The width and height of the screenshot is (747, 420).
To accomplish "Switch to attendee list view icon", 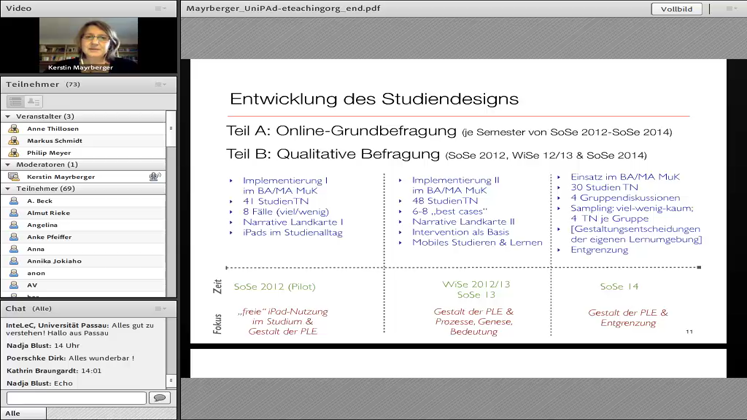I will (x=16, y=101).
